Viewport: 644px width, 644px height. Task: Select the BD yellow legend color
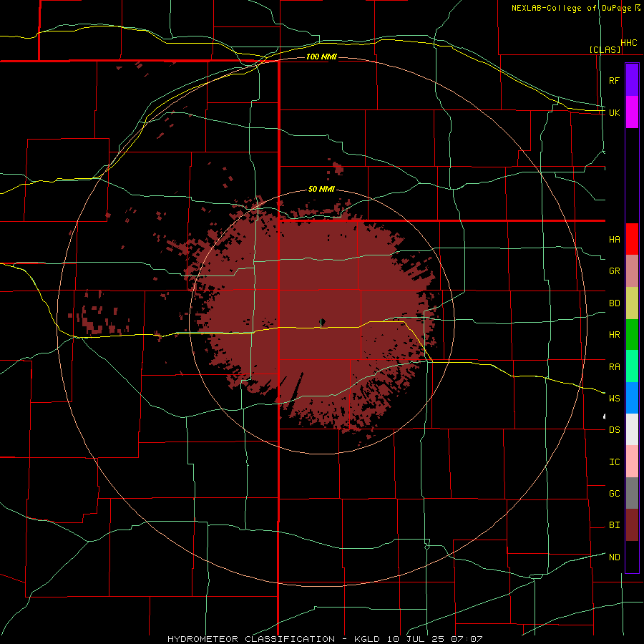632,303
